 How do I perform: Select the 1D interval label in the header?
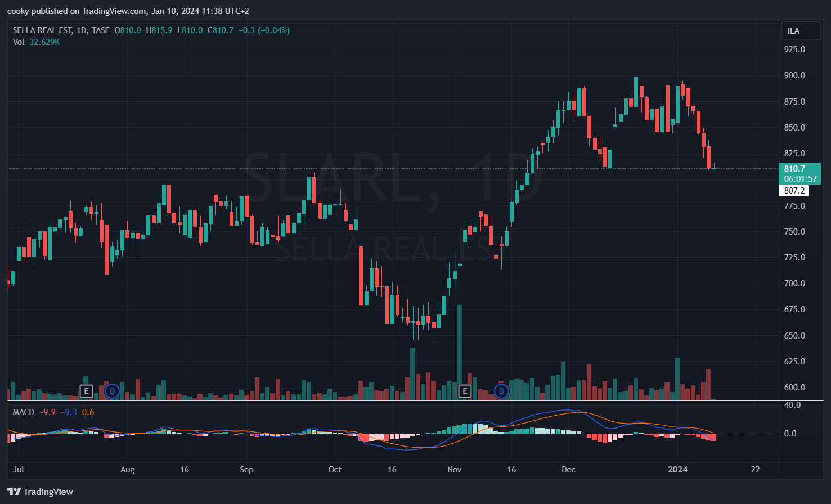[x=82, y=30]
